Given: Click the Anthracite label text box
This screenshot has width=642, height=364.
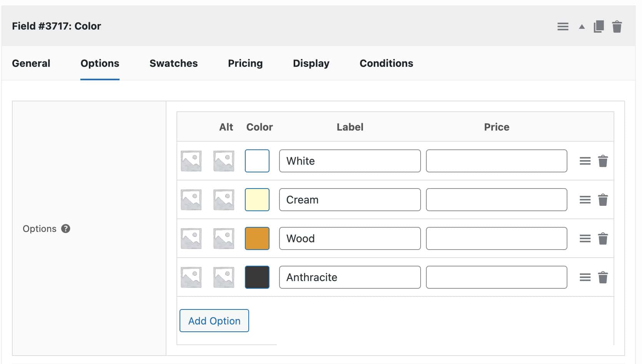Looking at the screenshot, I should [x=349, y=277].
